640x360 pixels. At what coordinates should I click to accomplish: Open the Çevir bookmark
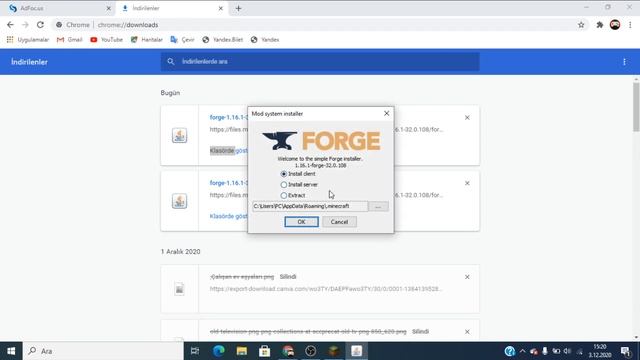(182, 40)
